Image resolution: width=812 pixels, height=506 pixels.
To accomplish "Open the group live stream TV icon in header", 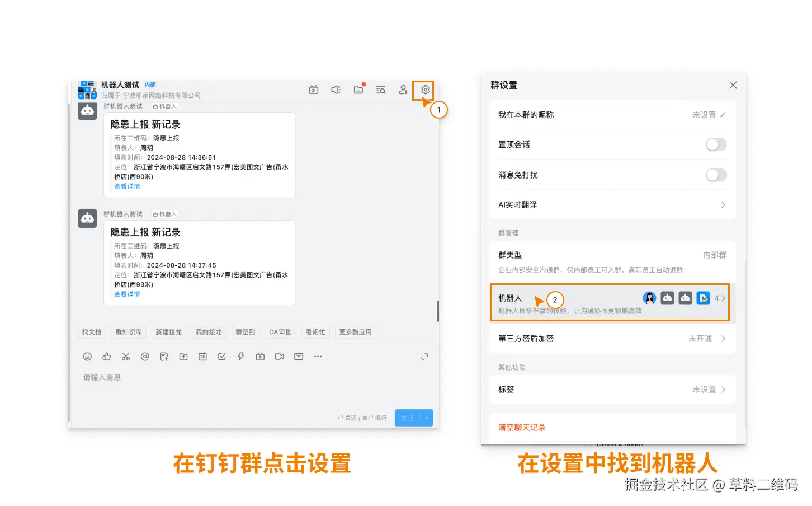I will [x=314, y=90].
